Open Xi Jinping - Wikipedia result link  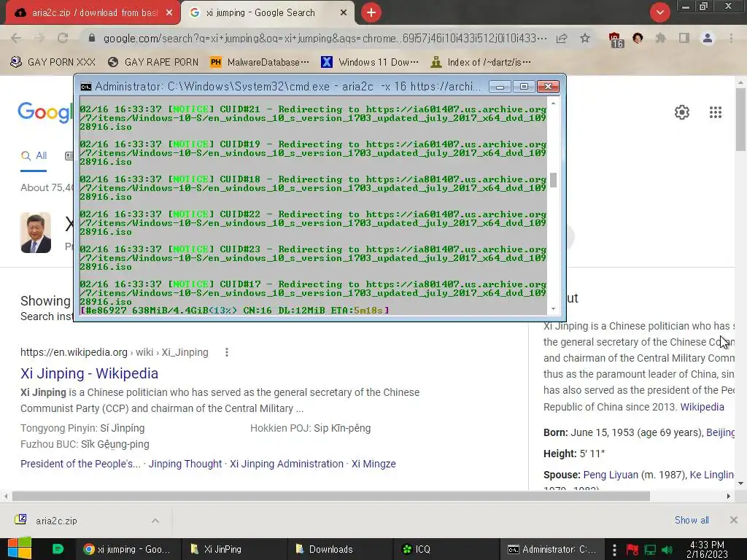coord(89,373)
